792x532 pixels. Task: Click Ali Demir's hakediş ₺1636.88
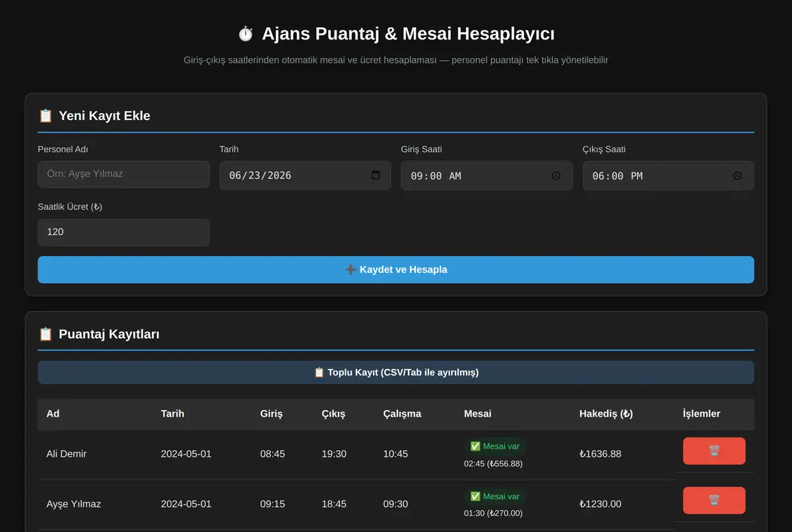[601, 454]
